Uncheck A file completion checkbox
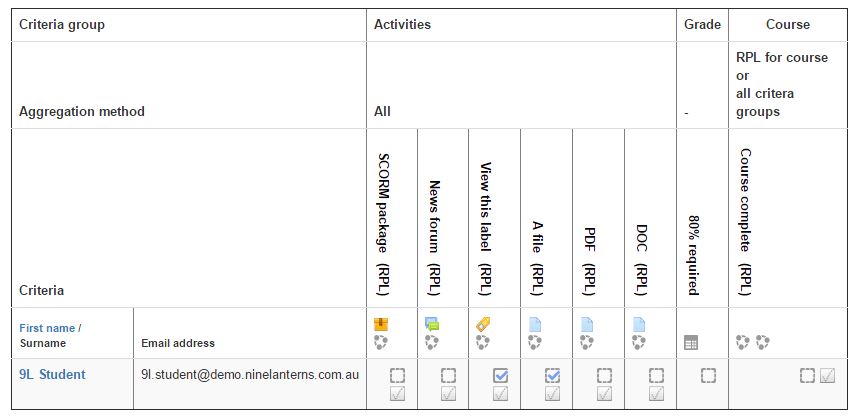Viewport: 857px width, 419px height. pyautogui.click(x=552, y=376)
